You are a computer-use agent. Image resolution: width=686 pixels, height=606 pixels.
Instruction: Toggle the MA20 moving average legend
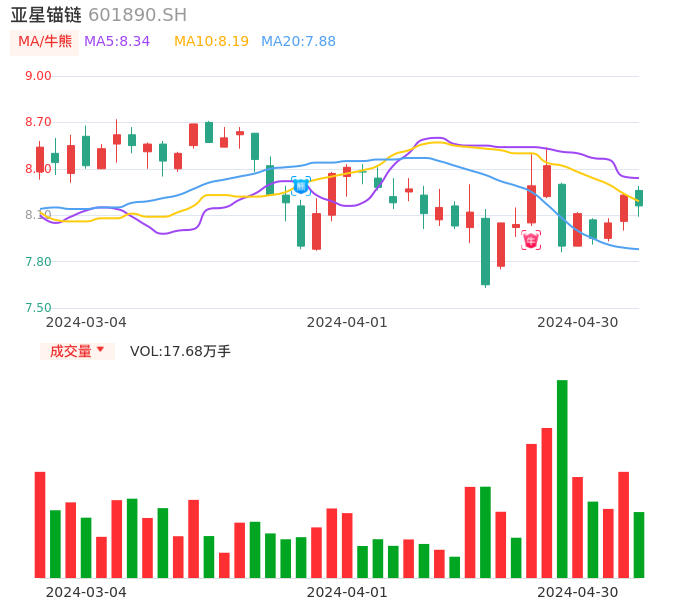(298, 42)
